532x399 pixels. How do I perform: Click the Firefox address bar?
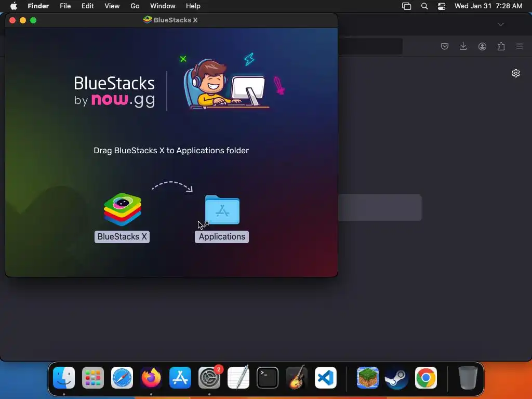coord(370,46)
